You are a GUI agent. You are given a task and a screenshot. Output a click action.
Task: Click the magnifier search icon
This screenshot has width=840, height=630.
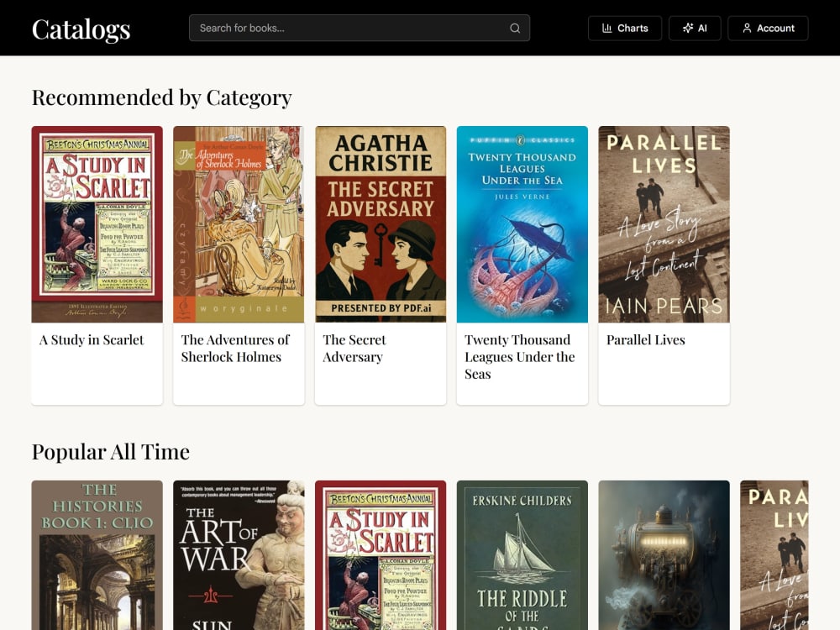[515, 29]
